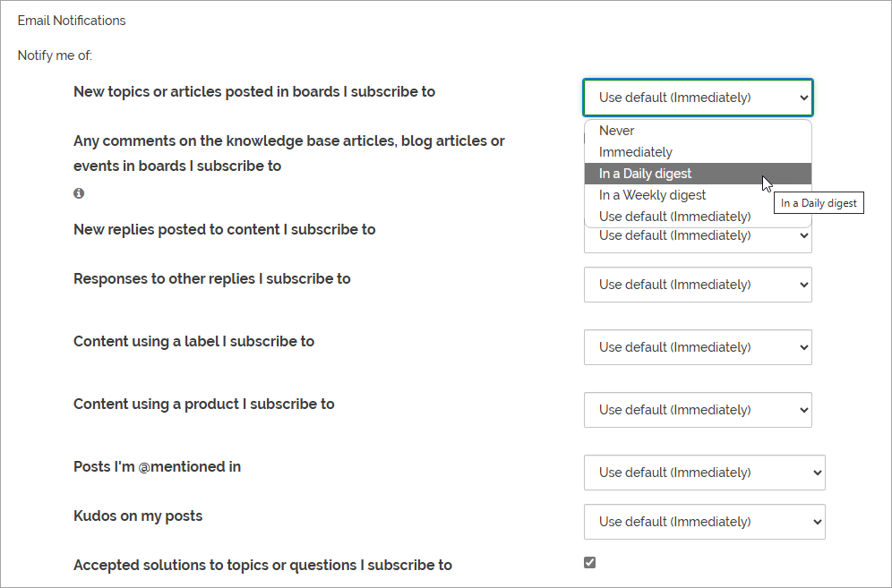Expand the Responses to other replies dropdown
The image size is (892, 588).
[x=698, y=285]
